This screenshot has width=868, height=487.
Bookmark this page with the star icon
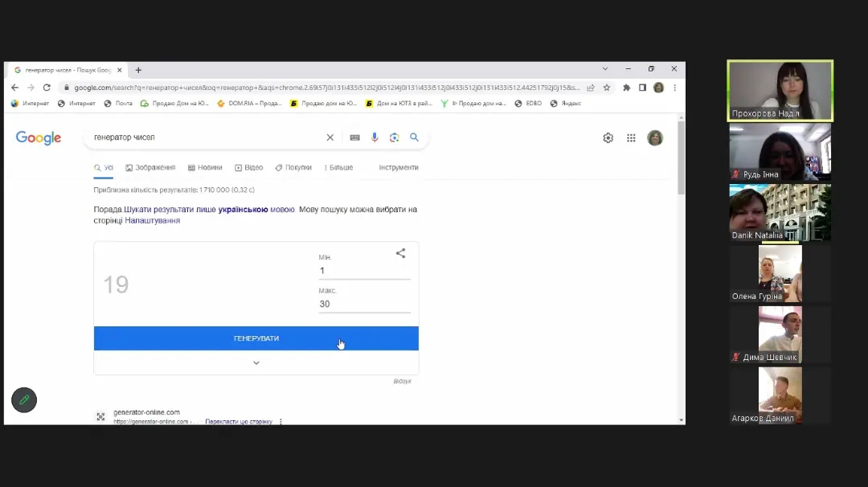click(x=607, y=88)
